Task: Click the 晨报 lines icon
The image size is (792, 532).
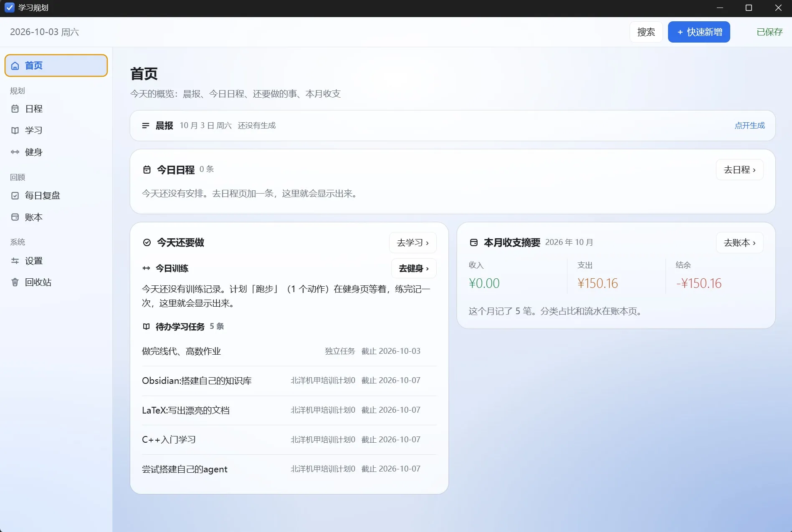Action: pyautogui.click(x=146, y=126)
